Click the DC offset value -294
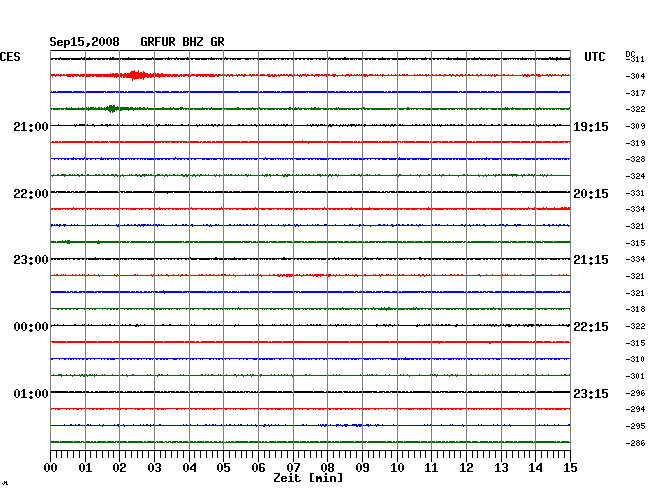This screenshot has height=494, width=650. 635,409
